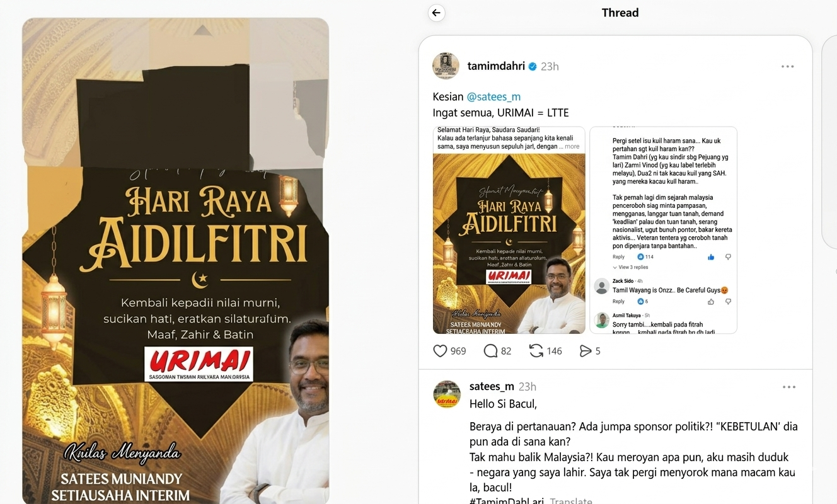Click the blue verified badge beside tamimdahri

pos(533,66)
